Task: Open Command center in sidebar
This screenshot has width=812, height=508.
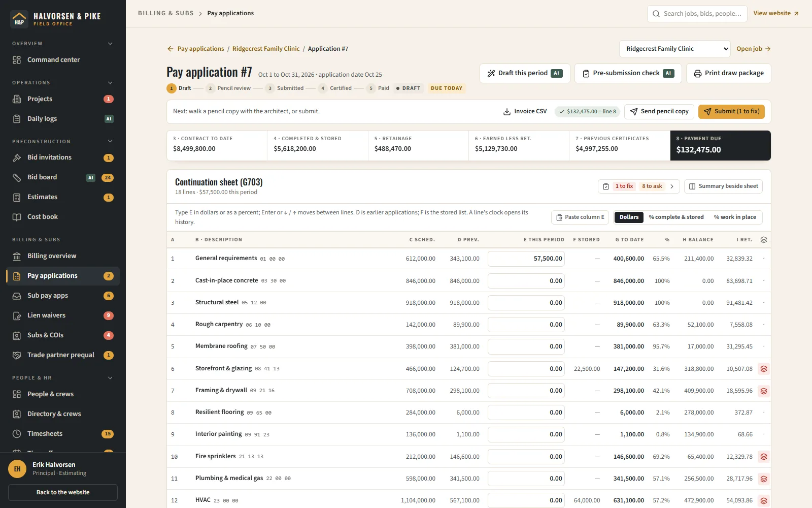Action: click(63, 60)
